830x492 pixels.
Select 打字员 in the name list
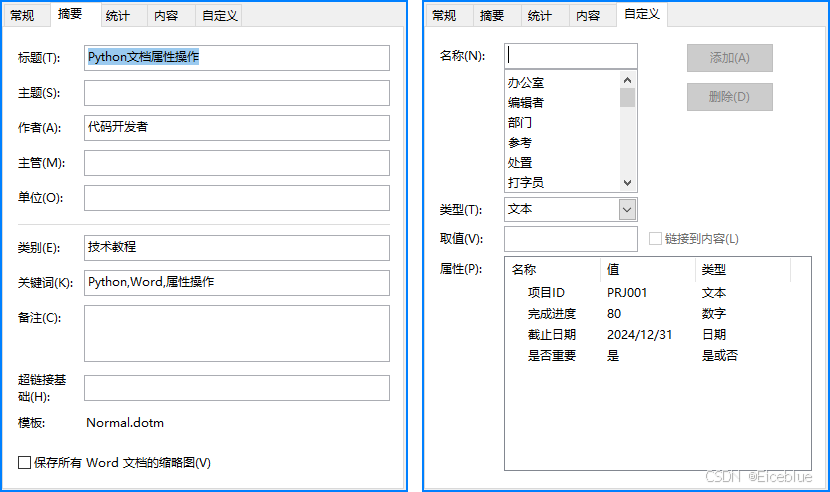pos(562,182)
